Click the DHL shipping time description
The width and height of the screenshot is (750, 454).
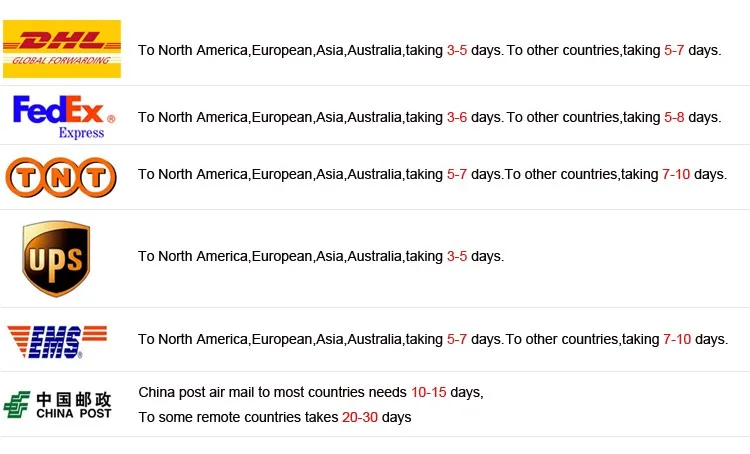(x=429, y=50)
